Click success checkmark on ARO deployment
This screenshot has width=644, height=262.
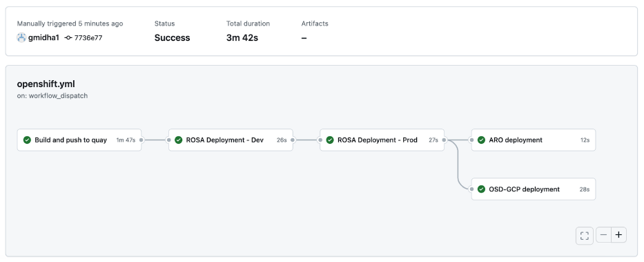[x=481, y=140]
